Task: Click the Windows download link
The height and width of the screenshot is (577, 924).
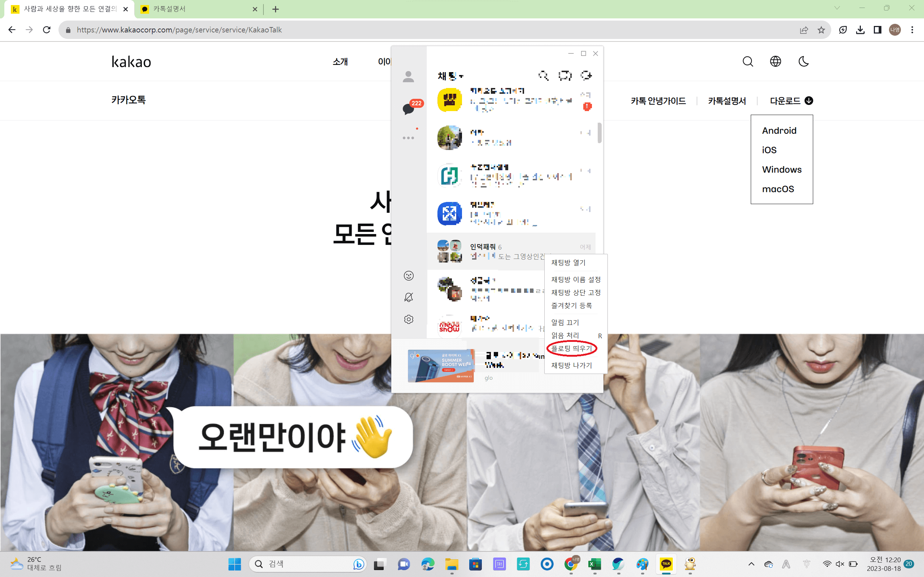Action: [x=781, y=169]
